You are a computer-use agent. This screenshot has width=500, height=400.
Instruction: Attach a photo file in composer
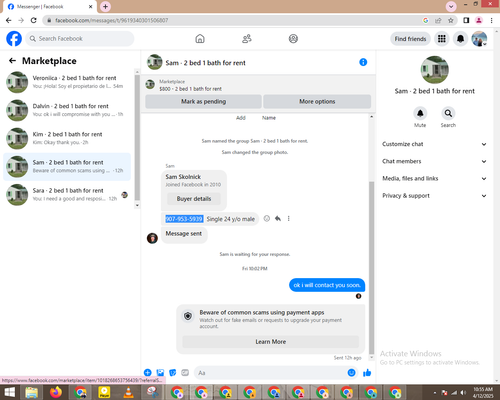coord(160,373)
